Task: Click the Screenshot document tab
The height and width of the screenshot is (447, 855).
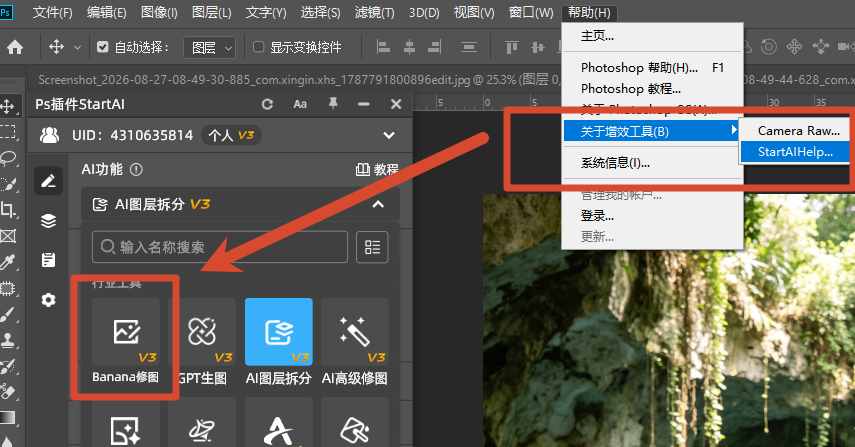Action: 297,80
